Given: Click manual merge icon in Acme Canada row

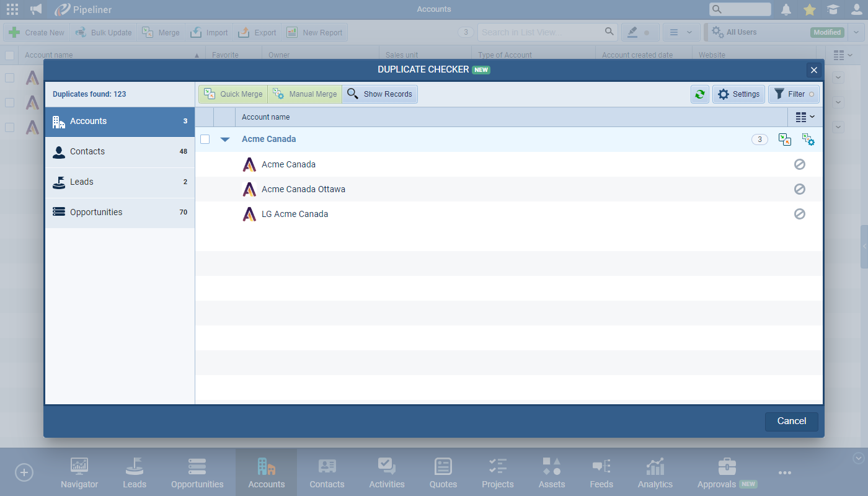Looking at the screenshot, I should (x=808, y=139).
